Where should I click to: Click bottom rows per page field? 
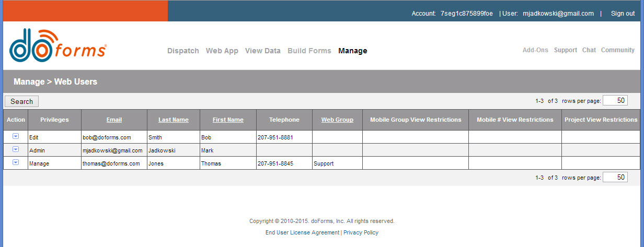[615, 177]
